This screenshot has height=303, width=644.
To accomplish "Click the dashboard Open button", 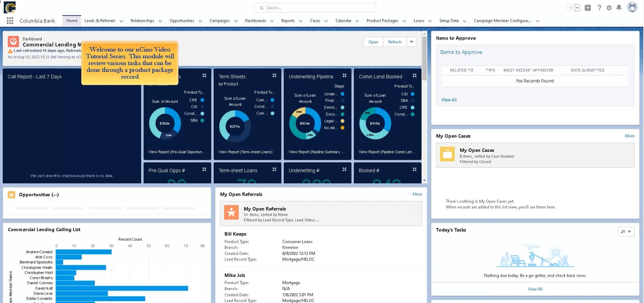I will 373,42.
